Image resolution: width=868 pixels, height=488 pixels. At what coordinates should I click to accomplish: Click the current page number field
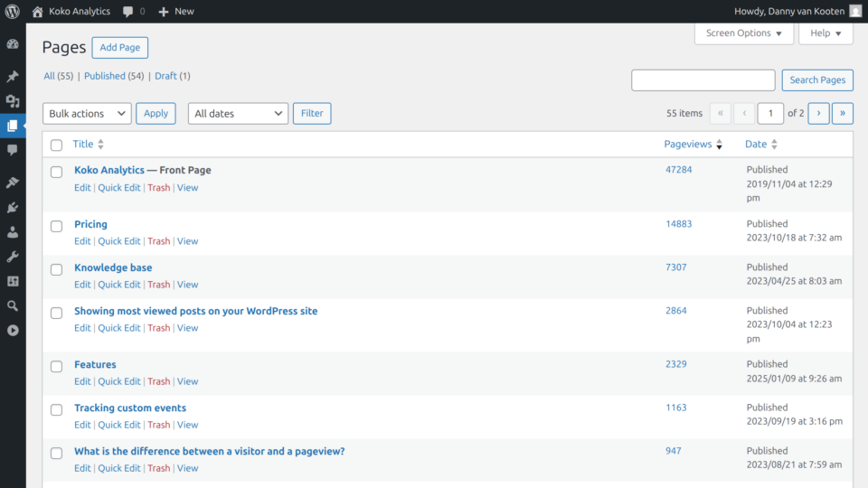770,114
